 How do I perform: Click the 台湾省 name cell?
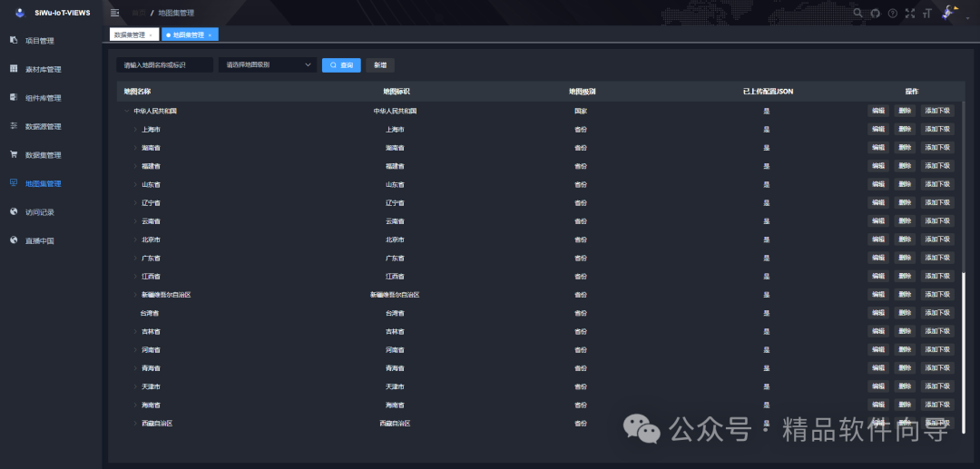(150, 313)
